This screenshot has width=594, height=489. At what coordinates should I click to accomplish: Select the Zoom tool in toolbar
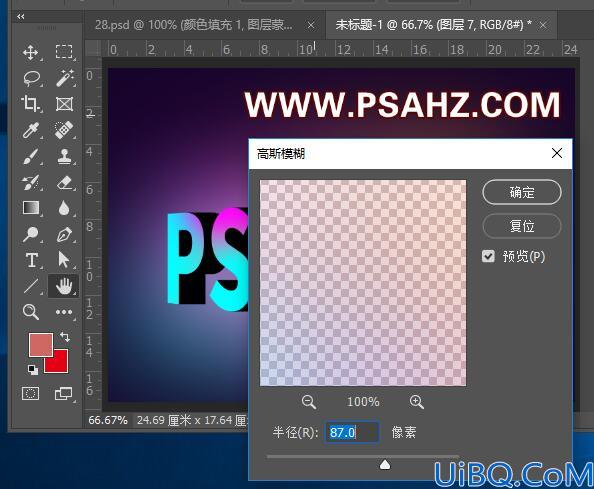[x=31, y=312]
